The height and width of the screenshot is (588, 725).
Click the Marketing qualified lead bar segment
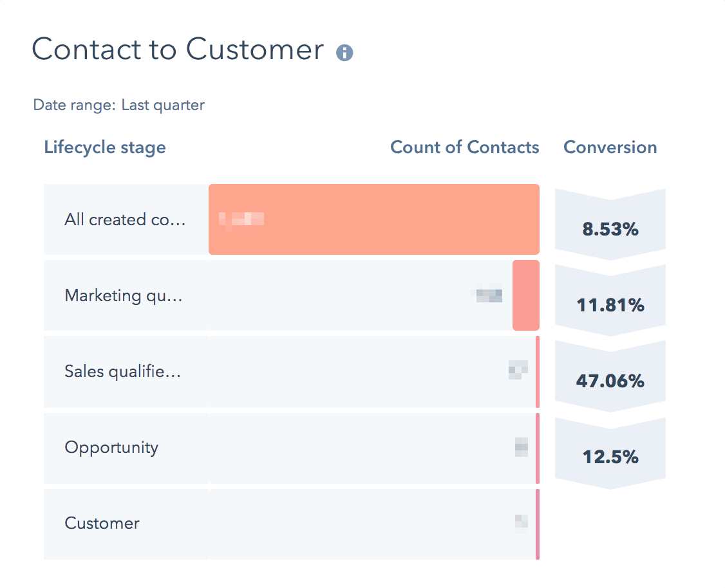[x=525, y=295]
